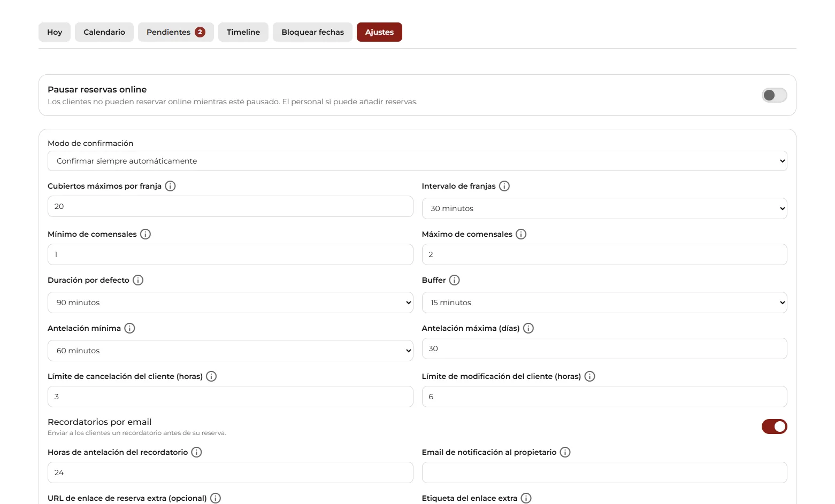Open the Calendario tab
The height and width of the screenshot is (504, 835).
tap(104, 32)
